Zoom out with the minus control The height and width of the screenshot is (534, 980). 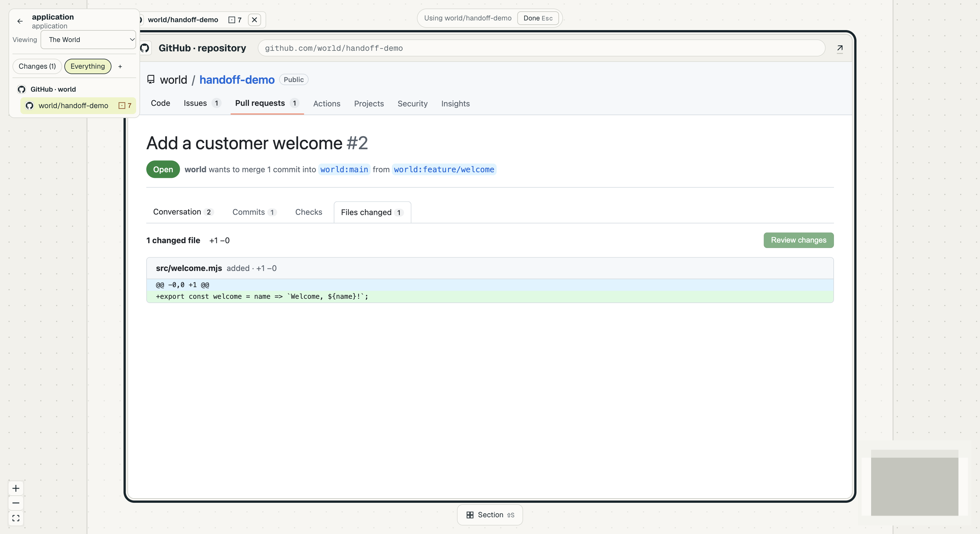16,503
